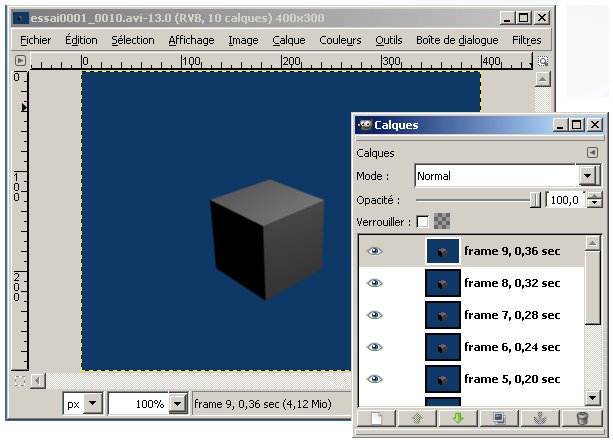Close the Calques dialog window
This screenshot has width=613, height=443.
coord(595,125)
